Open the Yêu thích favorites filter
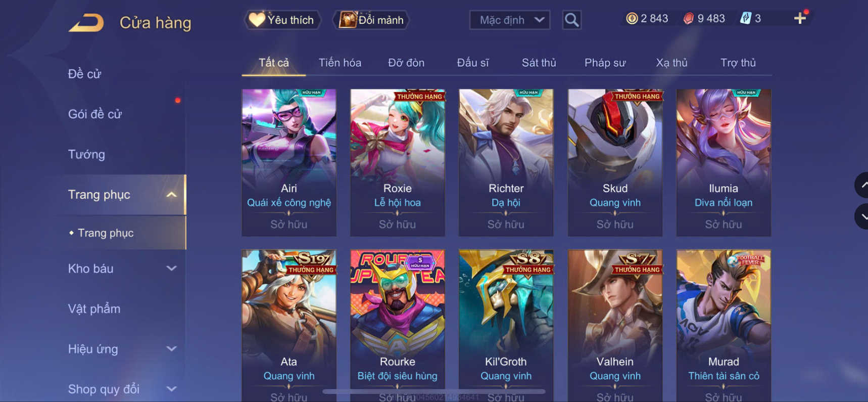The image size is (868, 402). pos(282,20)
